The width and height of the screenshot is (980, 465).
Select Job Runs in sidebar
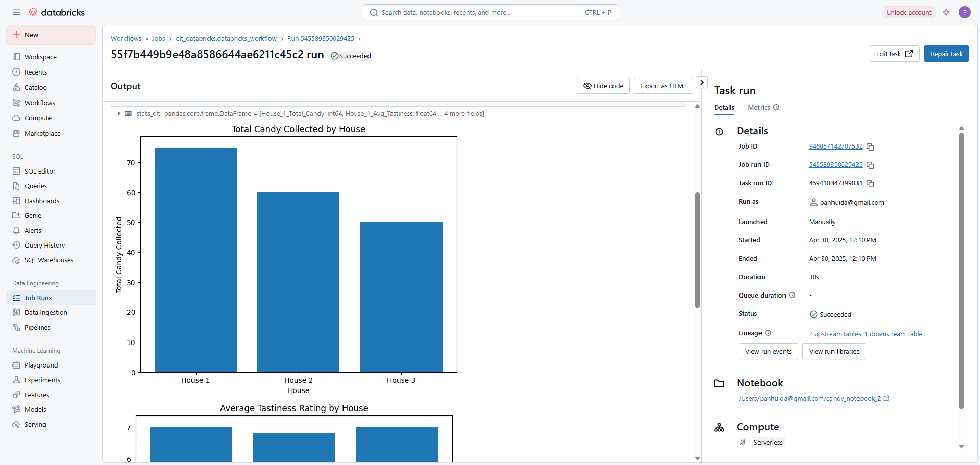point(51,298)
